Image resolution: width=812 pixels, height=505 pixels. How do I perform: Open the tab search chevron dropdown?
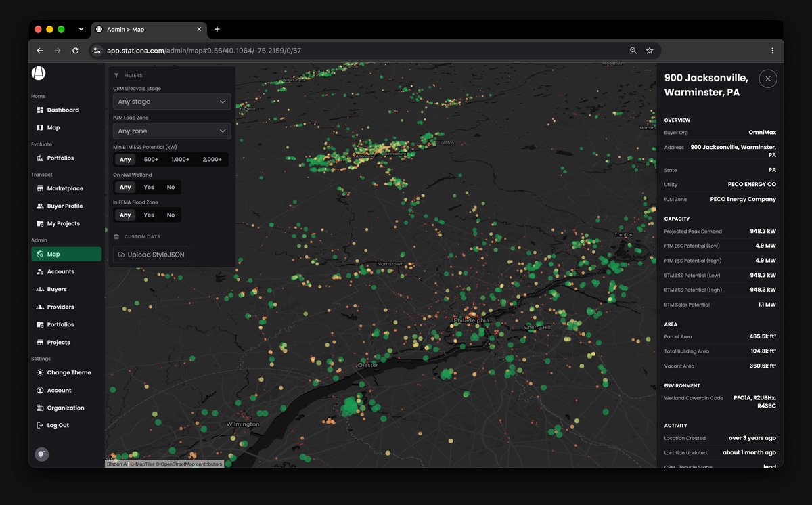81,29
